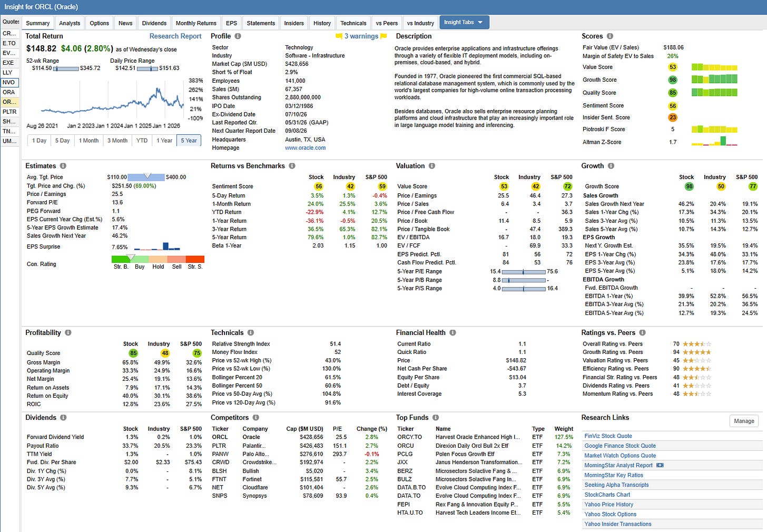Open the Research Report link
Viewport: 767px width, 532px height.
pos(175,36)
